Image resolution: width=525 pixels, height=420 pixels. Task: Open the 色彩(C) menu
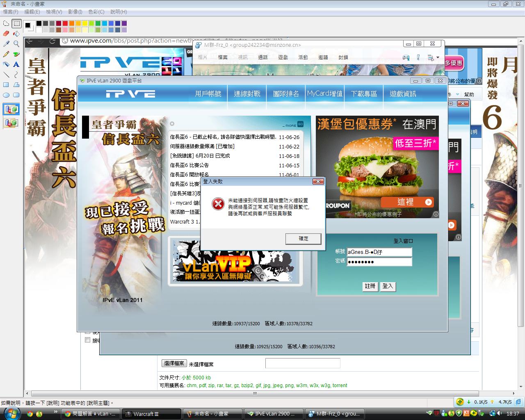coord(96,12)
